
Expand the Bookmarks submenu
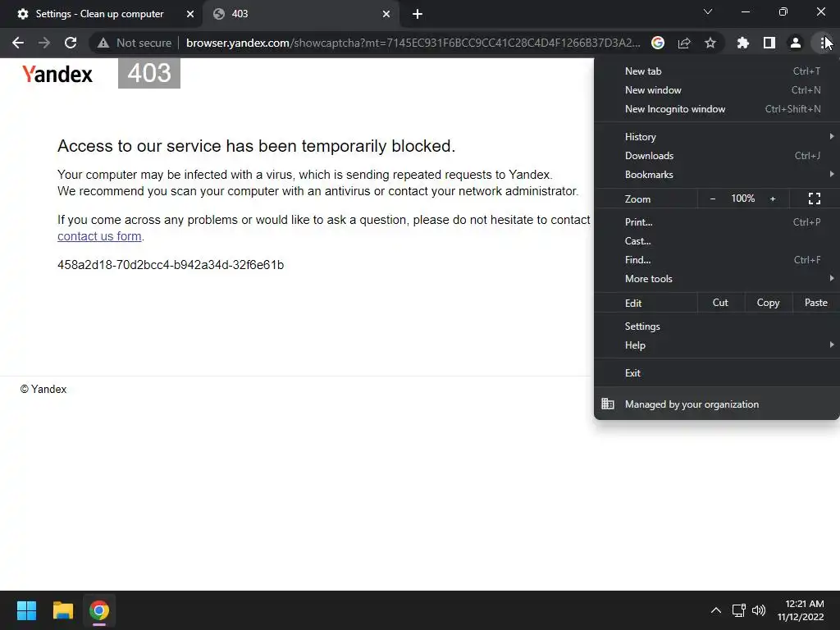[x=717, y=174]
